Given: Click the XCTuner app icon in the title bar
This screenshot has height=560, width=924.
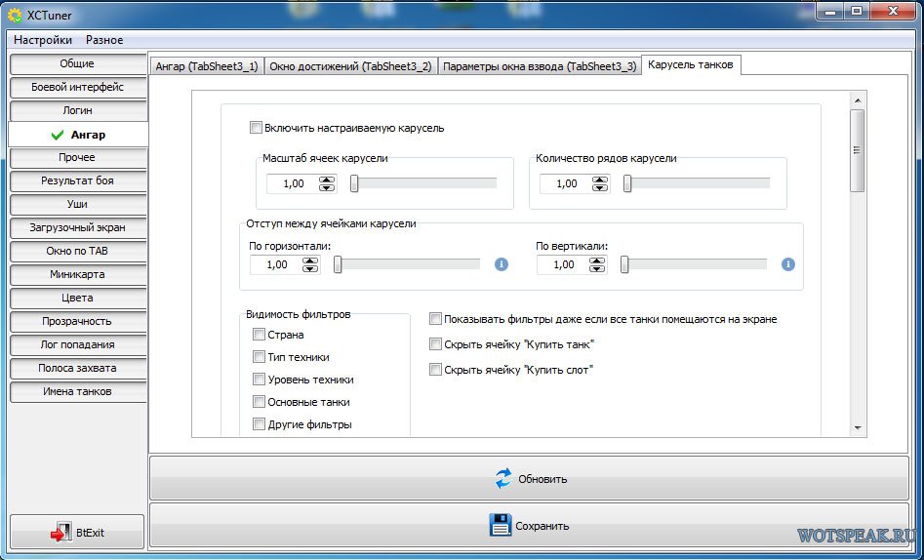Looking at the screenshot, I should coord(15,15).
